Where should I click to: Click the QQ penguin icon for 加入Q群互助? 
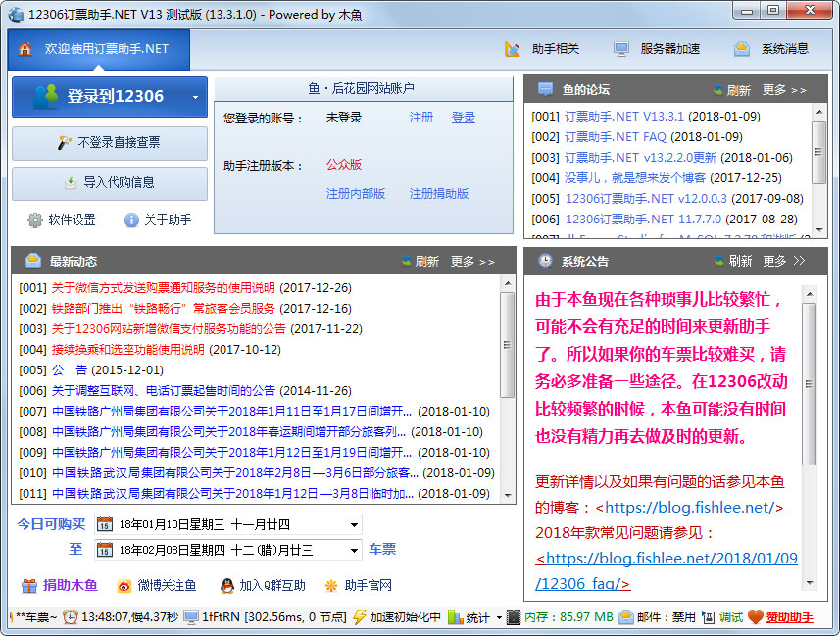click(227, 586)
